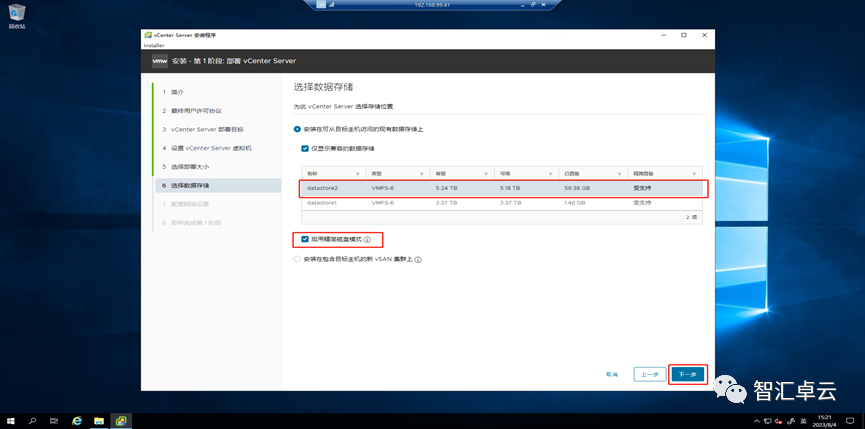Click the vmw logo in the installer header
Screen dimensions: 865x429
point(159,61)
